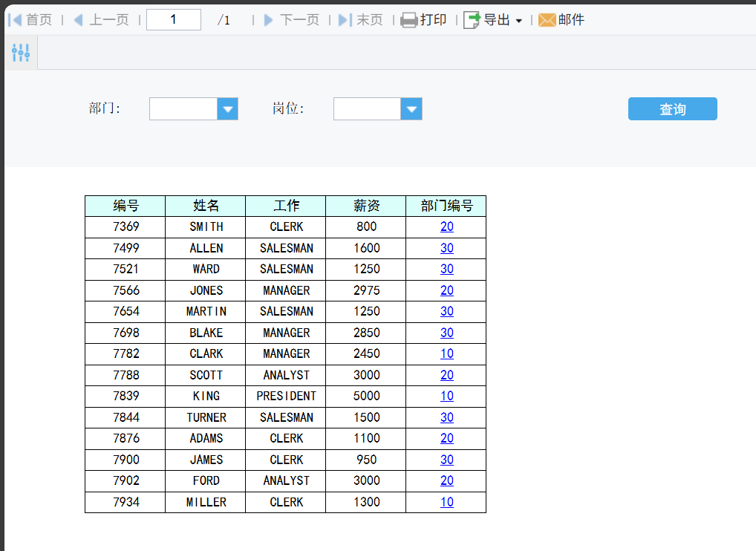Image resolution: width=756 pixels, height=551 pixels.
Task: Click the name cell ALLEN
Action: point(206,248)
